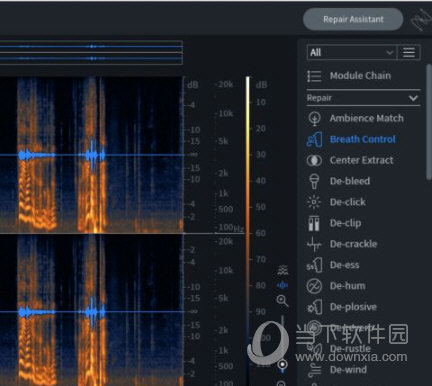The image size is (432, 386).
Task: Open the De-wind module
Action: coord(337,370)
